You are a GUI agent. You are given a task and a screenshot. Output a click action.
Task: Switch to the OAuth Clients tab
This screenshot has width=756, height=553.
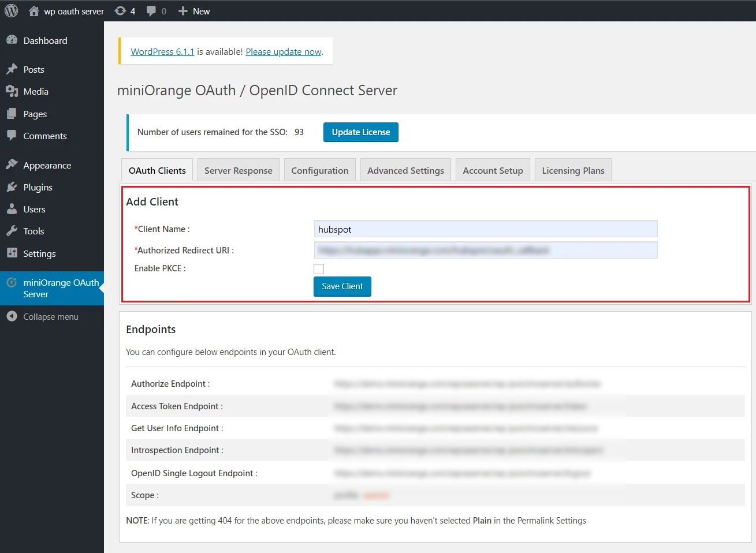[x=157, y=170]
